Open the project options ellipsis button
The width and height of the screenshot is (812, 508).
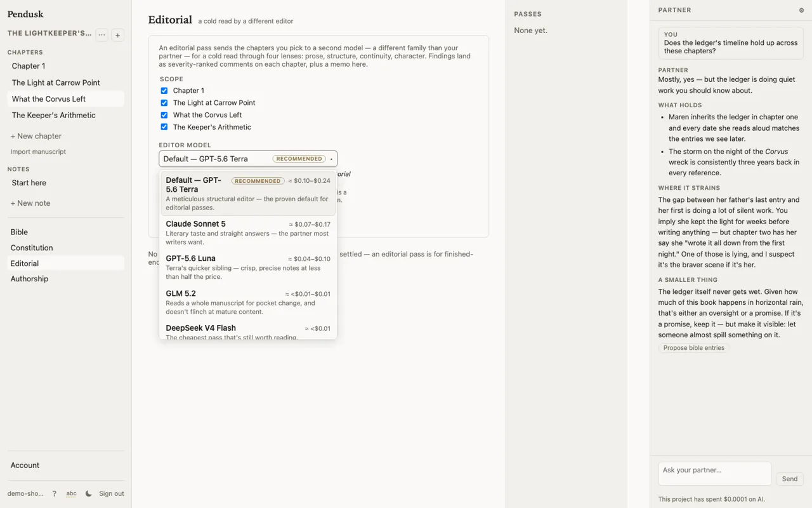point(101,35)
